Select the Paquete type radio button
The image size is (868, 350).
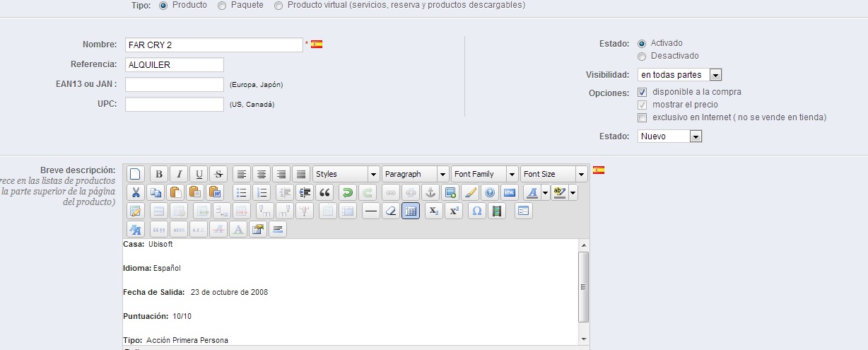pyautogui.click(x=223, y=6)
